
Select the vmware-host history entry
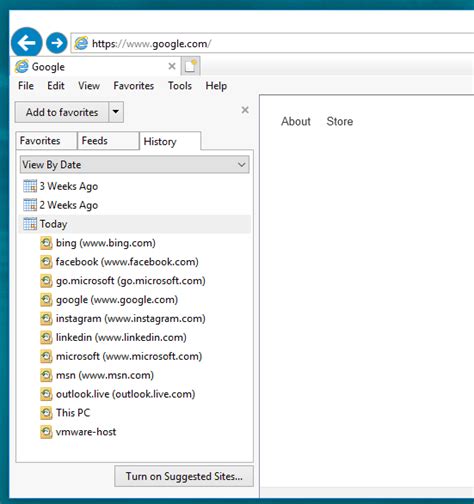click(x=86, y=432)
